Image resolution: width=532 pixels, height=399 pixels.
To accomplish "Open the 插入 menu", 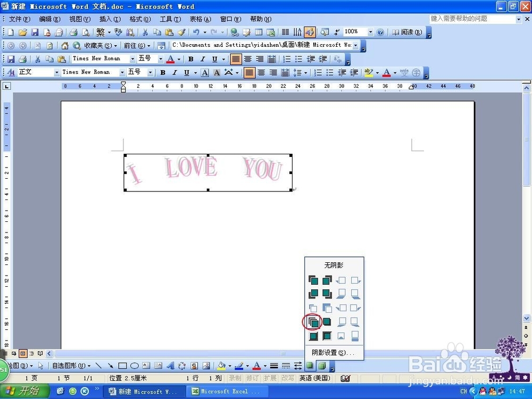I will (110, 19).
